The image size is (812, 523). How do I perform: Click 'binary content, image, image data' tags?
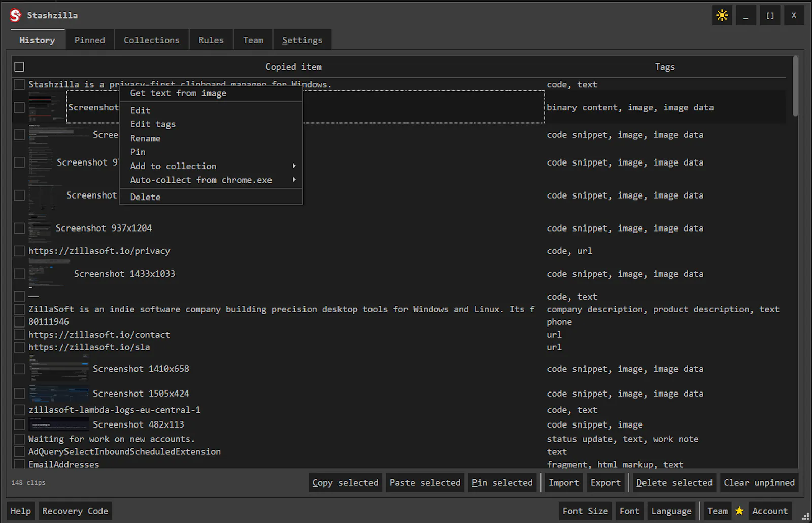point(630,107)
